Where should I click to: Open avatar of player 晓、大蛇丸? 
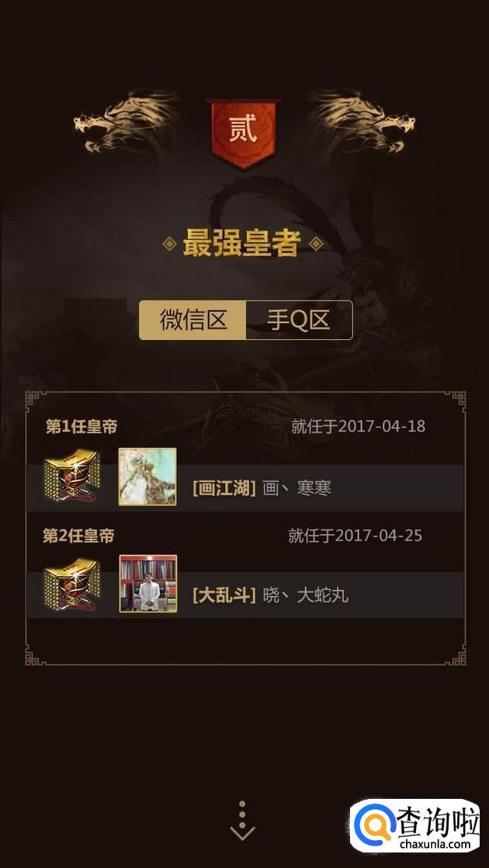click(148, 584)
